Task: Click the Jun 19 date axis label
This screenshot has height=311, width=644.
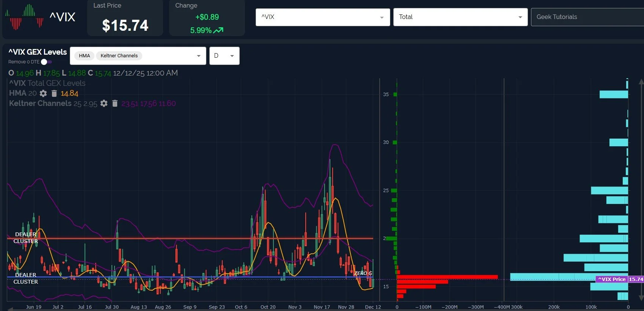Action: 34,307
